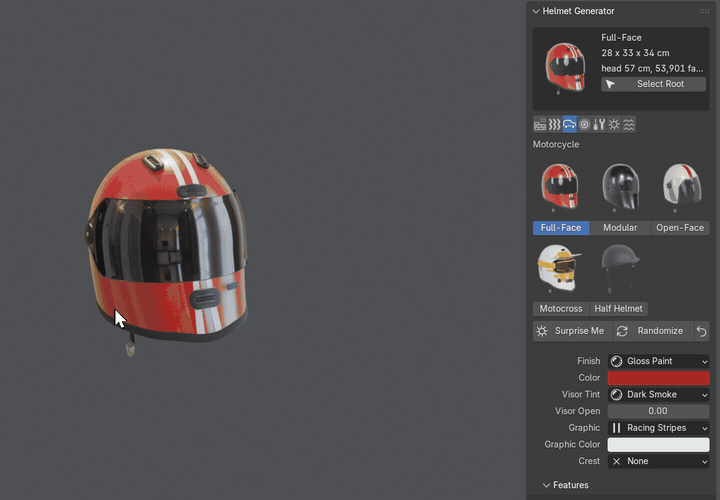720x500 pixels.
Task: Click the Select Root button
Action: tap(653, 84)
